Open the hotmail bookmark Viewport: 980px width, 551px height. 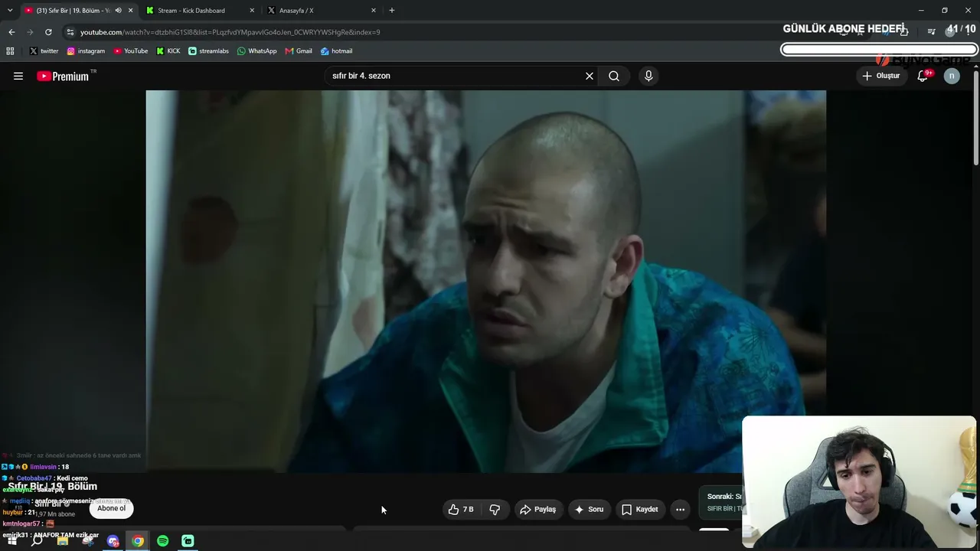tap(337, 51)
